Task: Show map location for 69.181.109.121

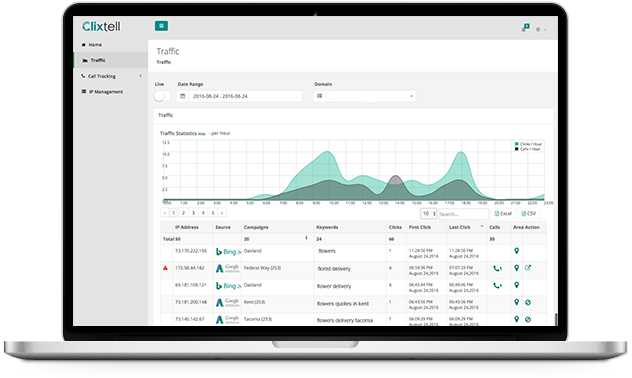Action: (516, 285)
